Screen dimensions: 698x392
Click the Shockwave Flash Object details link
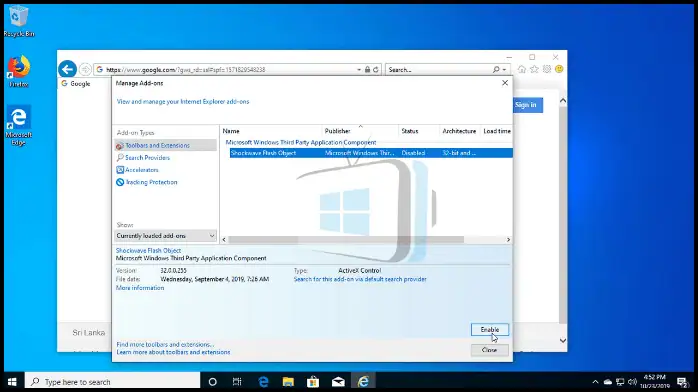click(148, 251)
